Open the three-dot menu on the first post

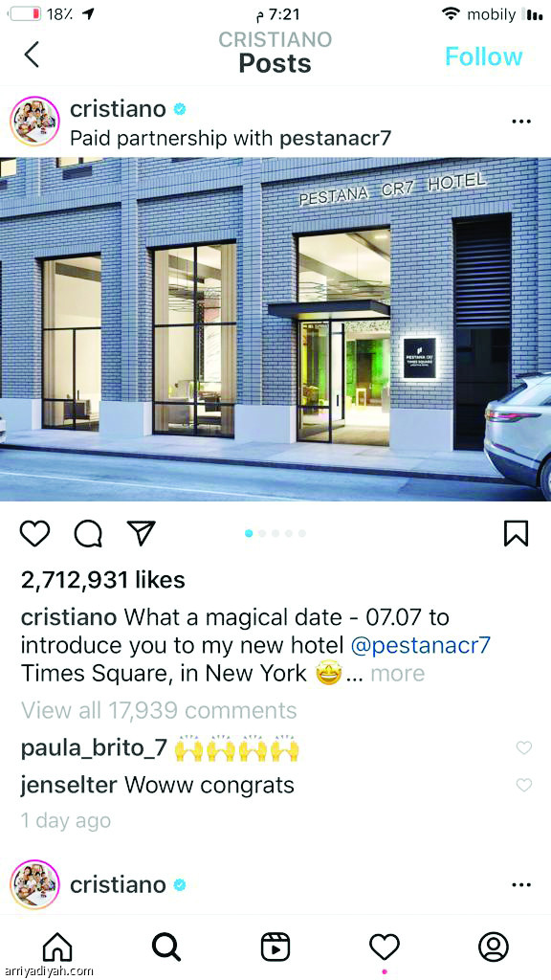click(520, 122)
